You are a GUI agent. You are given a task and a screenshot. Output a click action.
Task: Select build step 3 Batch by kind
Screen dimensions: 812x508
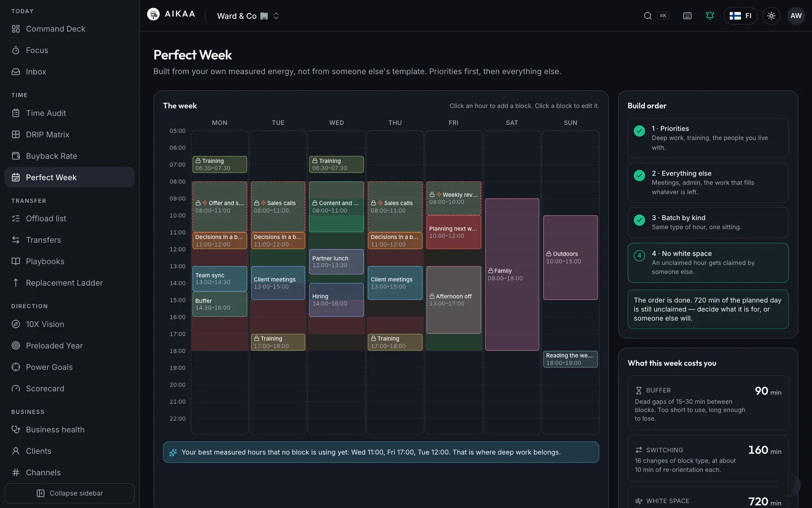pos(708,223)
